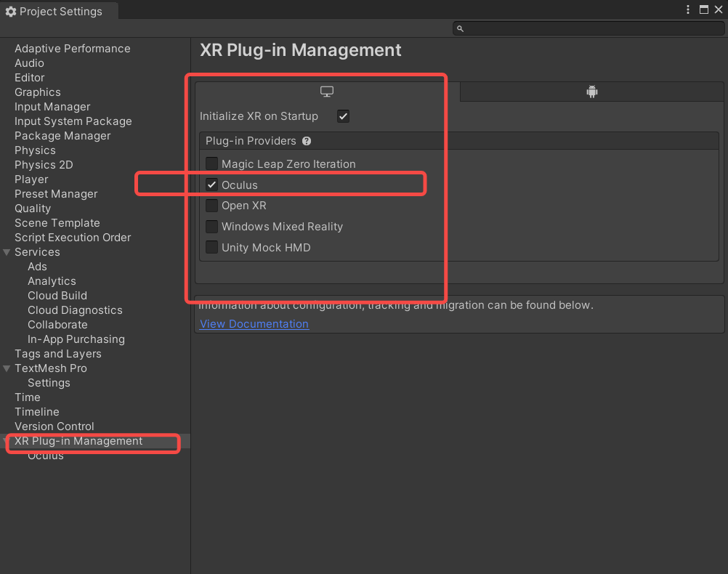Screen dimensions: 728x574
Task: Open Preset Manager settings
Action: 56,194
